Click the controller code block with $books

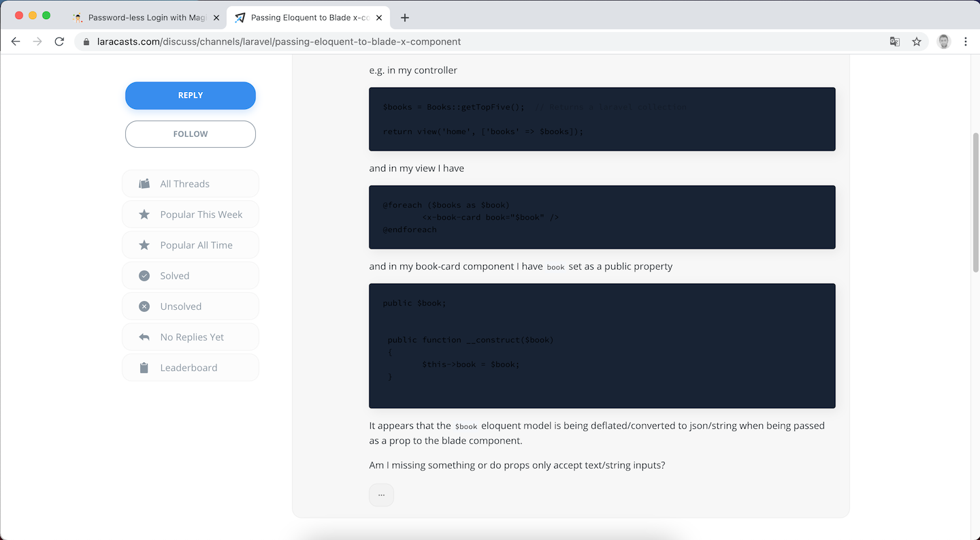pos(602,119)
